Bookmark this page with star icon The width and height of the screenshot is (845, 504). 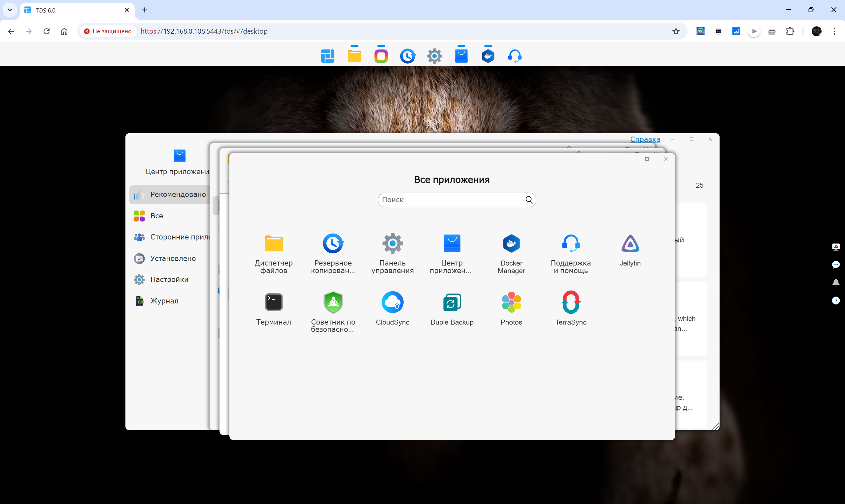[x=675, y=31]
